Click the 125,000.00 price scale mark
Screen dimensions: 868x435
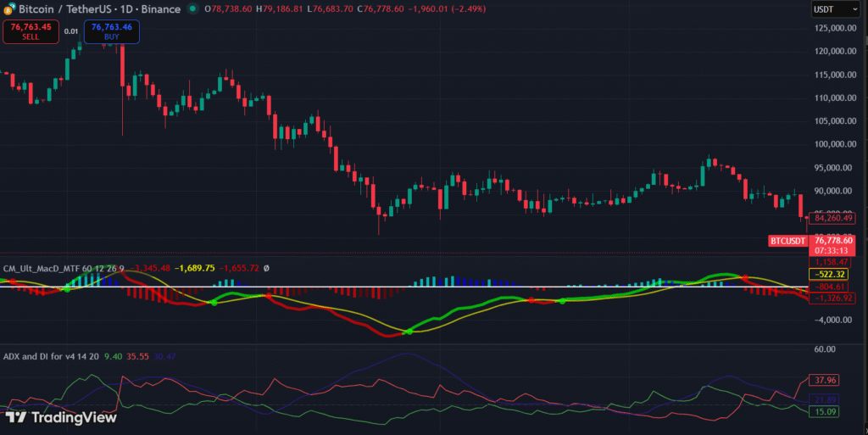[835, 27]
